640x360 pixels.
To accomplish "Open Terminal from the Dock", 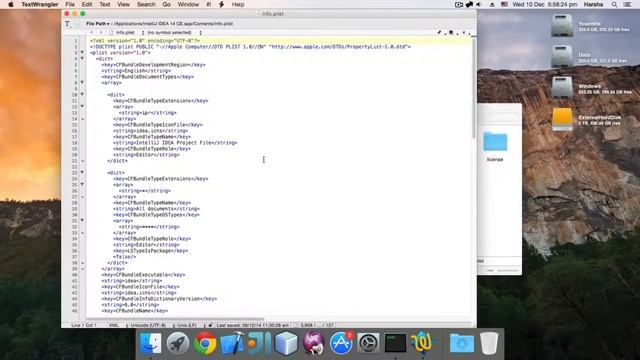I will (395, 343).
